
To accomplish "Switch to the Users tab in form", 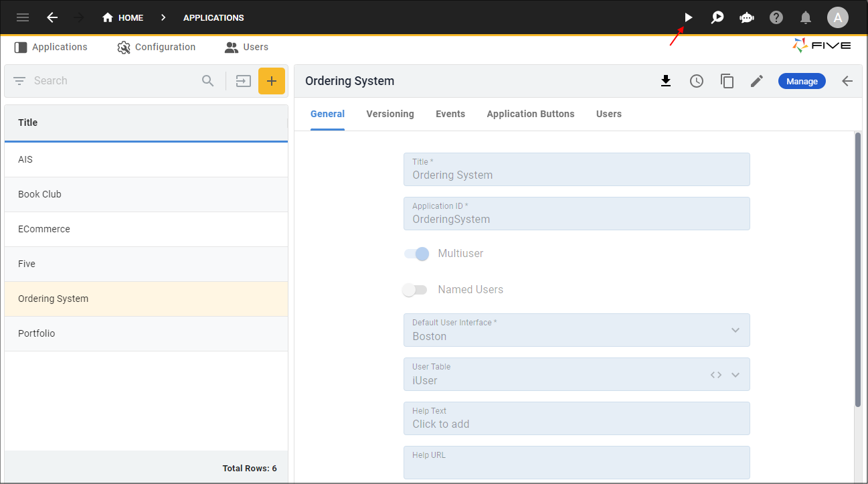I will pos(609,114).
